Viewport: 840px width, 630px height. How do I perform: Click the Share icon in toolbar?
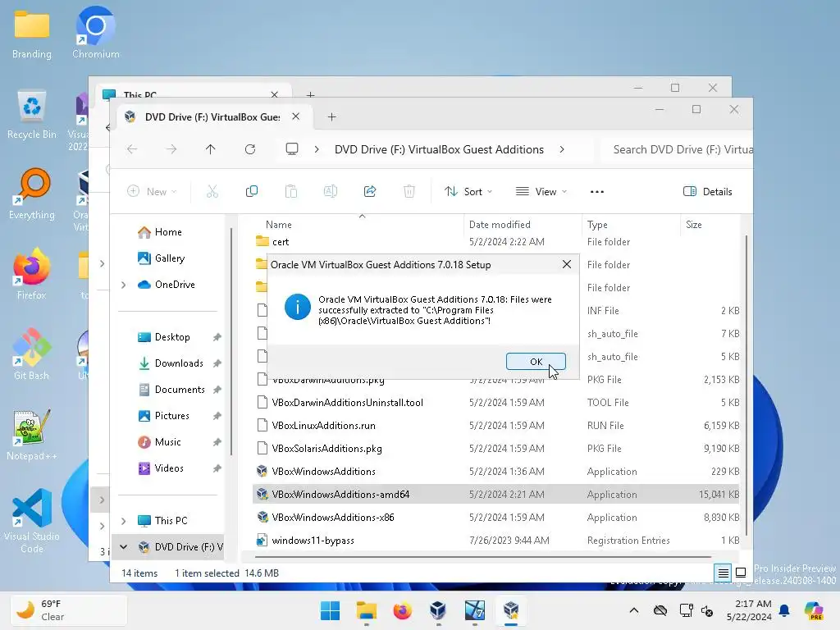[x=370, y=192]
